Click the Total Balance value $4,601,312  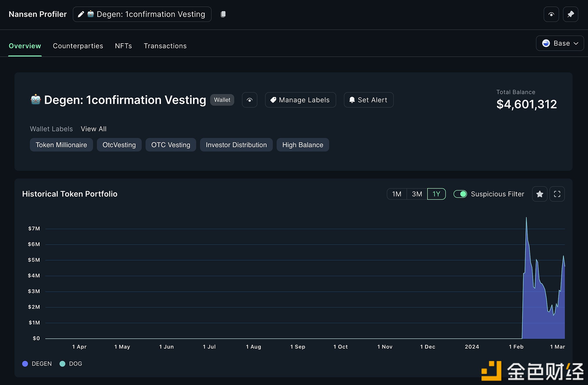527,104
